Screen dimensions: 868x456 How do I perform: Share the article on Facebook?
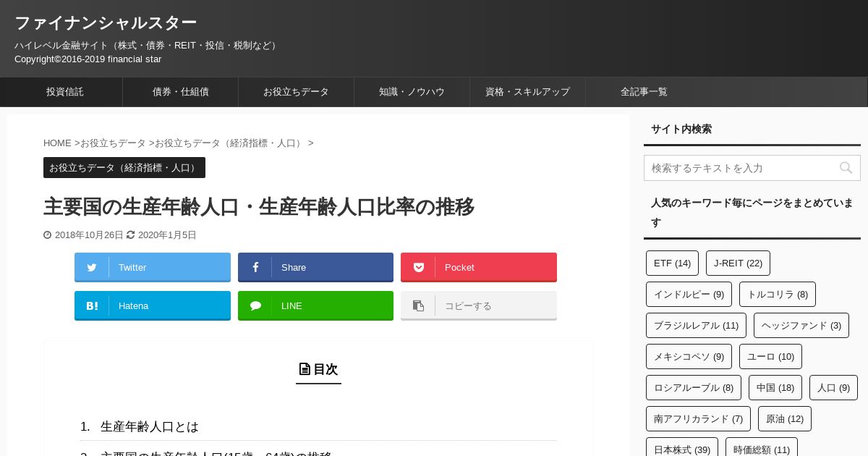coord(315,267)
